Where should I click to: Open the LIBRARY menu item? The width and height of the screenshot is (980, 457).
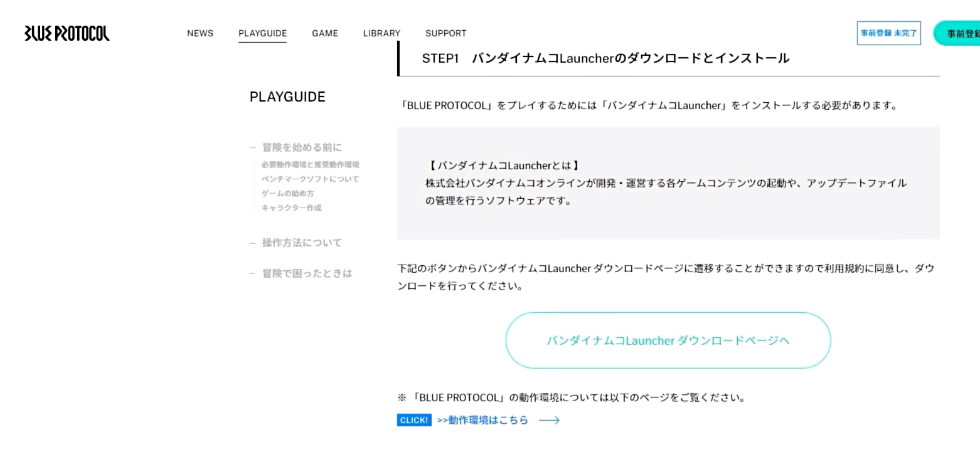click(381, 33)
